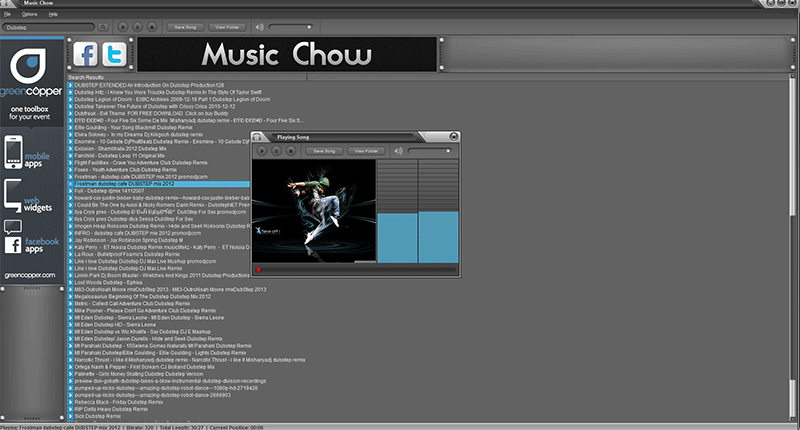Click play arrow beside FuX Dubstep djmix row
Viewport: 800px width, 430px height.
(70, 191)
